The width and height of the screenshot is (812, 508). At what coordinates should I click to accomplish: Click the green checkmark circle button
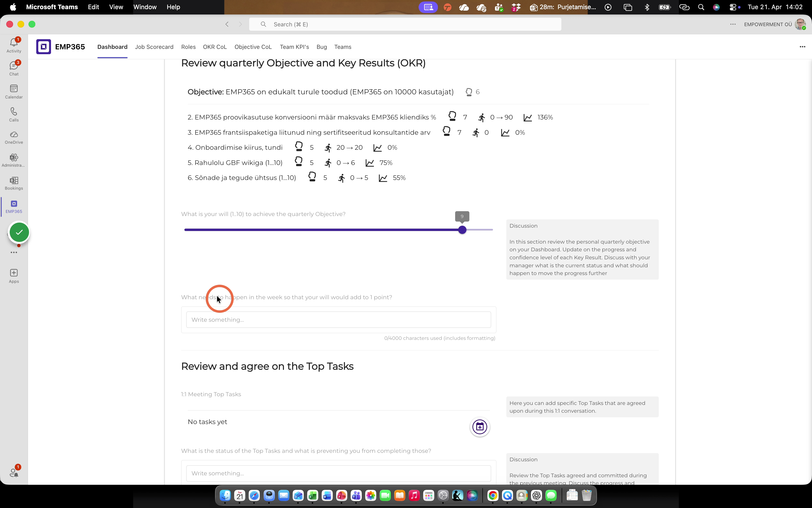coord(19,232)
